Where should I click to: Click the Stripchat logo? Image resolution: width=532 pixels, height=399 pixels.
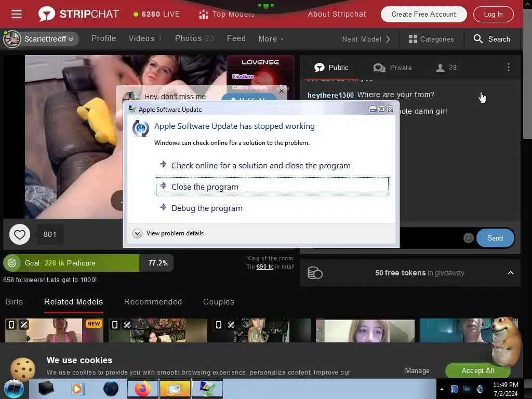[x=79, y=14]
